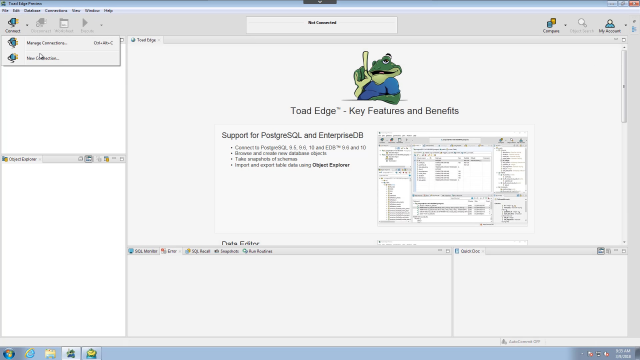Open the Connections menu
This screenshot has width=640, height=360.
[56, 11]
